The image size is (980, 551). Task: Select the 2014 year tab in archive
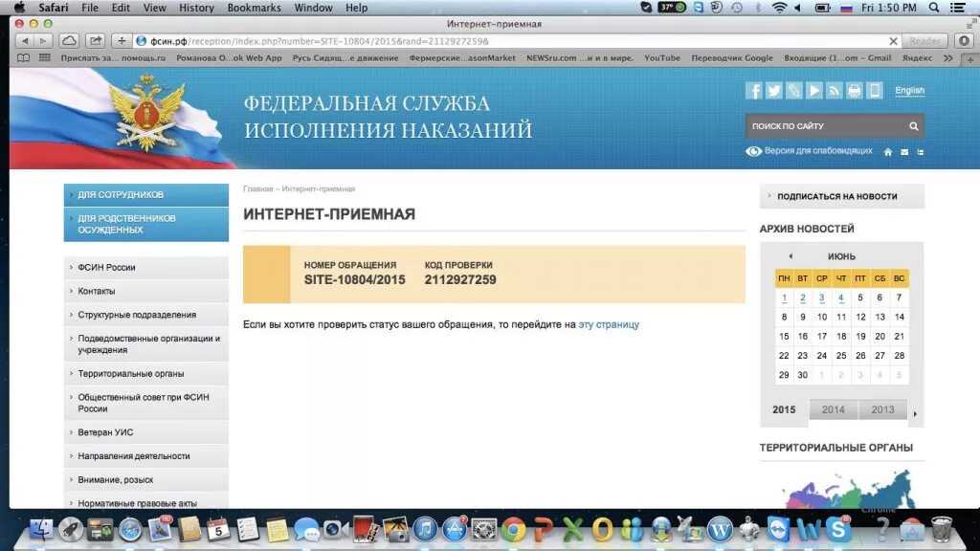834,409
